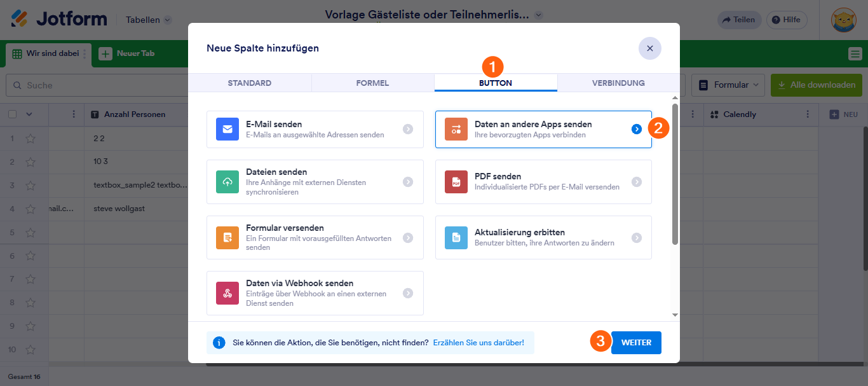The image size is (868, 386).
Task: Click Alle downloaden button
Action: [x=817, y=85]
